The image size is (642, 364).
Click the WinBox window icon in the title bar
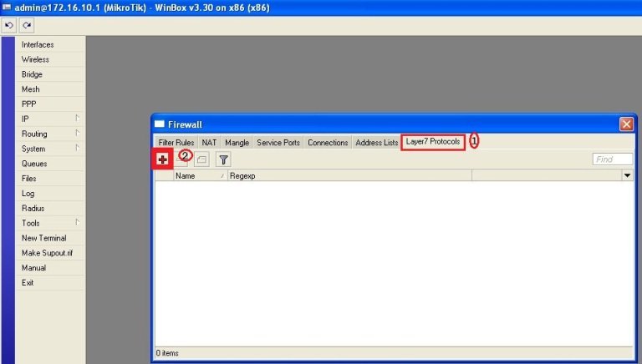tap(7, 8)
